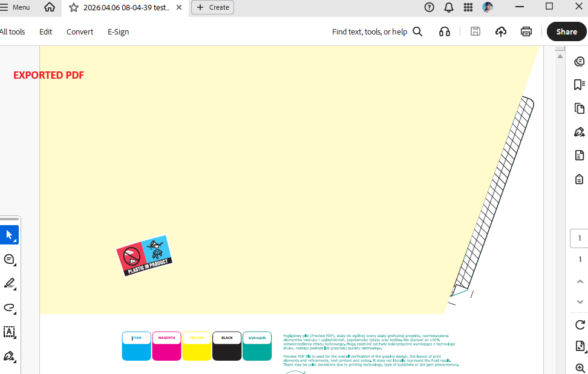Select the Add text box tool
This screenshot has height=374, width=588.
point(9,332)
